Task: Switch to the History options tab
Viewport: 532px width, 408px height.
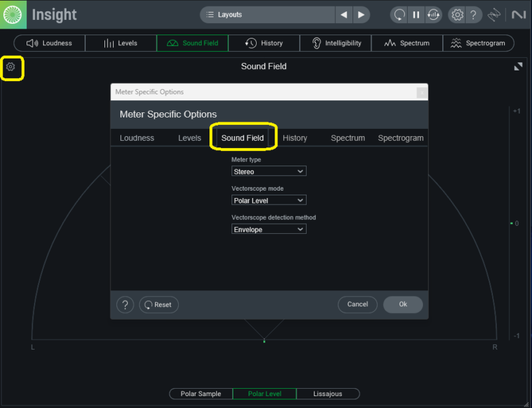Action: [295, 138]
